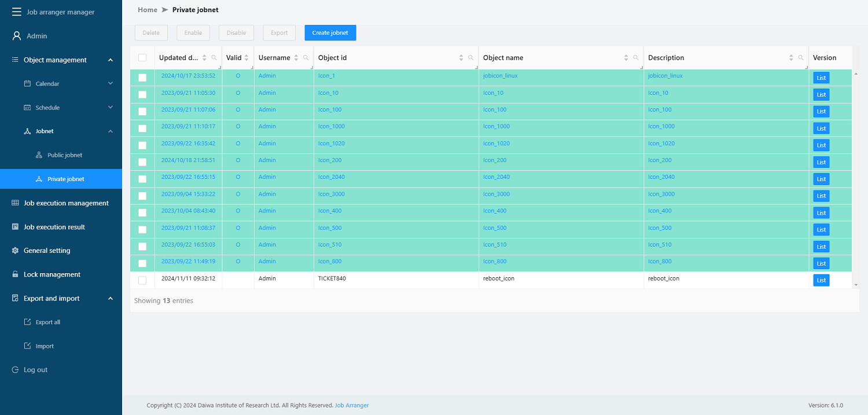Screen dimensions: 868x415
Task: Click List button for Icon_1 row
Action: click(x=821, y=78)
